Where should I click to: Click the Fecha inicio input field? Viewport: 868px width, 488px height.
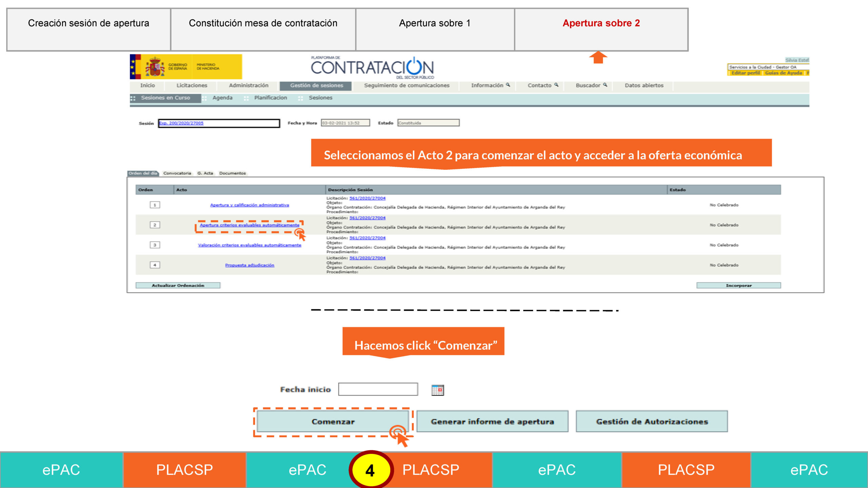point(378,389)
